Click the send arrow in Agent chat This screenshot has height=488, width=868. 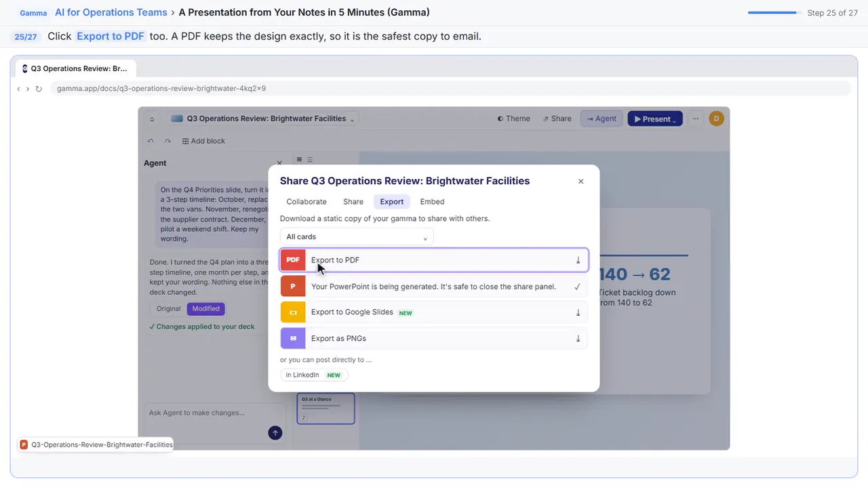[275, 432]
